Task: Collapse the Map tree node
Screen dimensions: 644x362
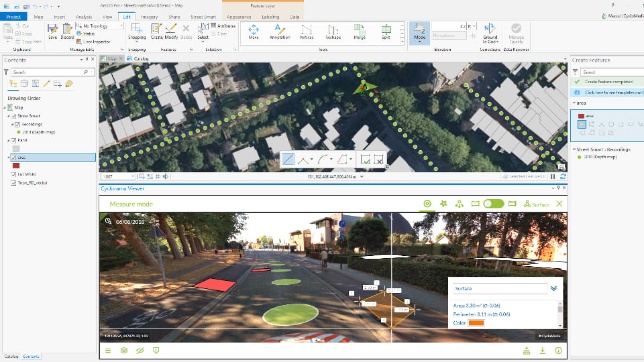Action: (5, 107)
